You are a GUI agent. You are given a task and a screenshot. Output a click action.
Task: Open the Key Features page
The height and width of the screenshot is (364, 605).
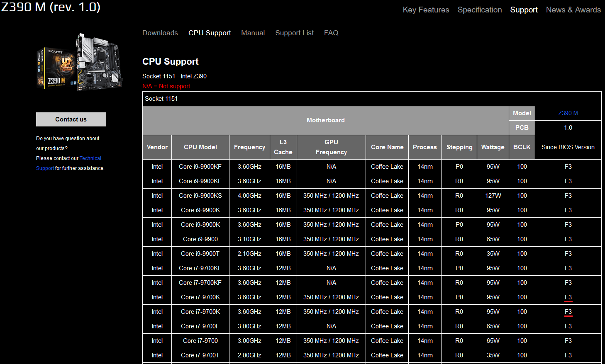pyautogui.click(x=426, y=10)
